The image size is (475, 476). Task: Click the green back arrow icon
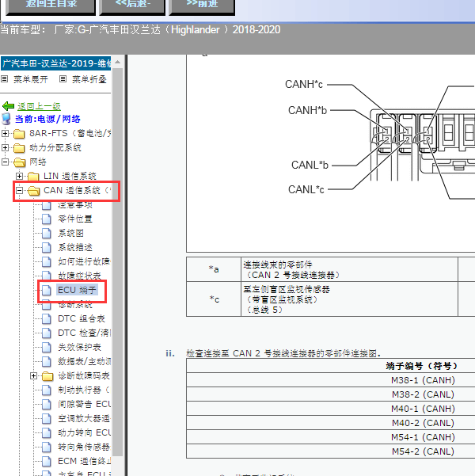[x=8, y=106]
